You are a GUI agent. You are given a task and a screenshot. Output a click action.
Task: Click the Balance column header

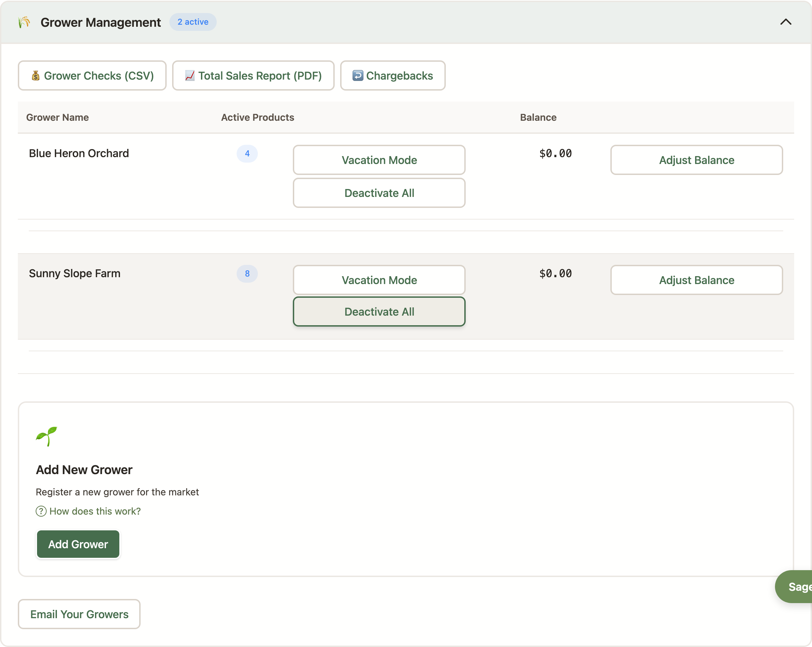[538, 117]
